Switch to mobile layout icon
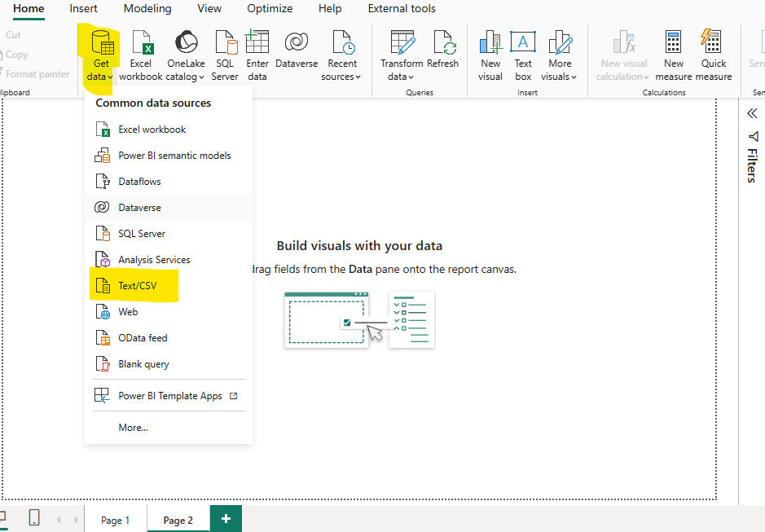 (34, 517)
